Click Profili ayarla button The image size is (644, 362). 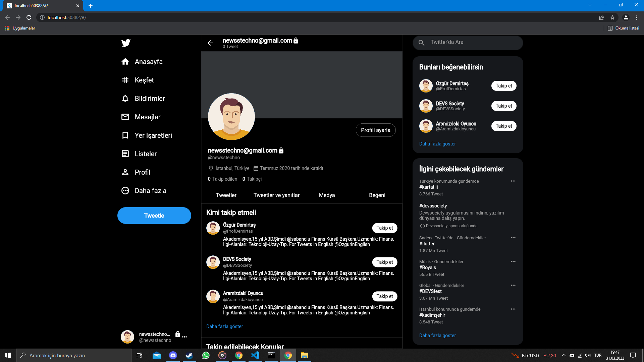[376, 130]
